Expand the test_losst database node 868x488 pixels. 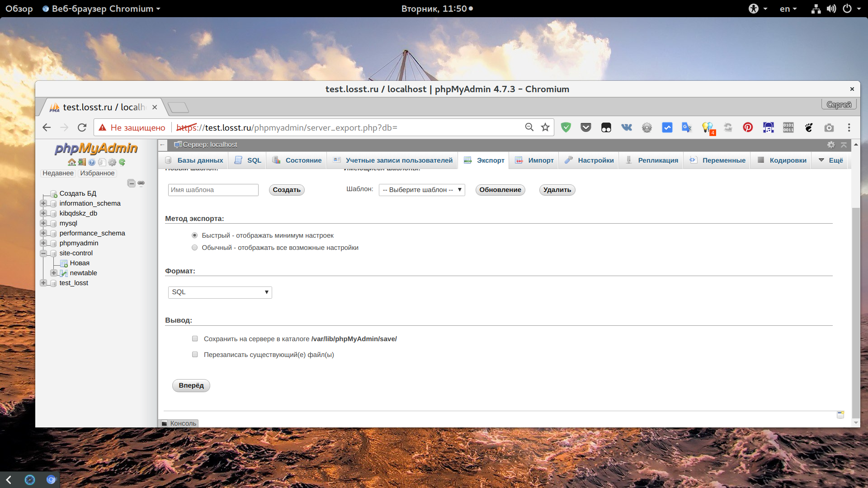click(x=43, y=283)
